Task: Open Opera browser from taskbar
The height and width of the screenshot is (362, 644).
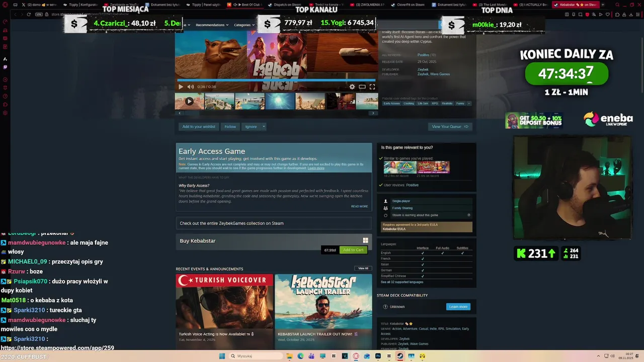Action: click(356, 356)
